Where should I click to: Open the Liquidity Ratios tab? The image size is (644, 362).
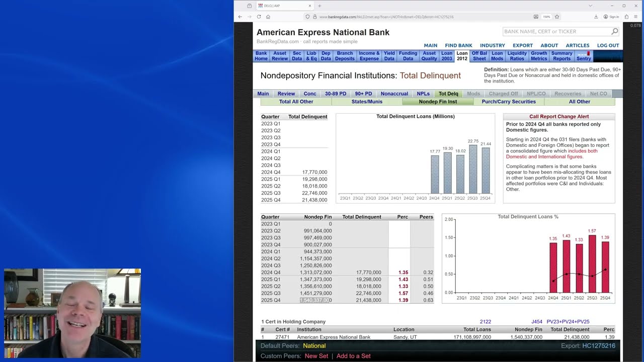tap(517, 56)
